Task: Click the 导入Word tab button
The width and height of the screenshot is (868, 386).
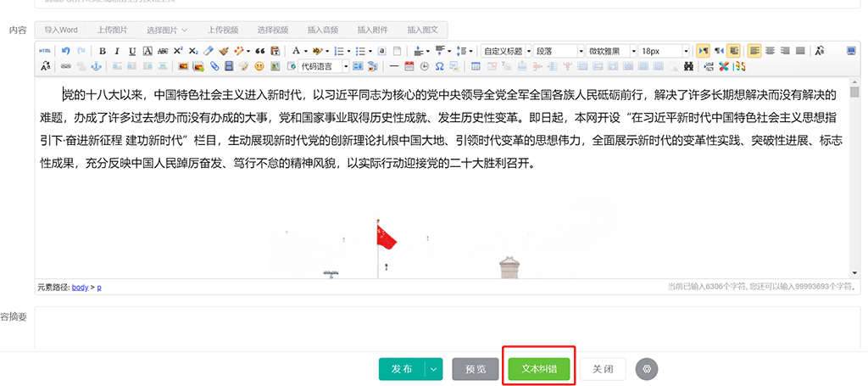Action: point(61,30)
